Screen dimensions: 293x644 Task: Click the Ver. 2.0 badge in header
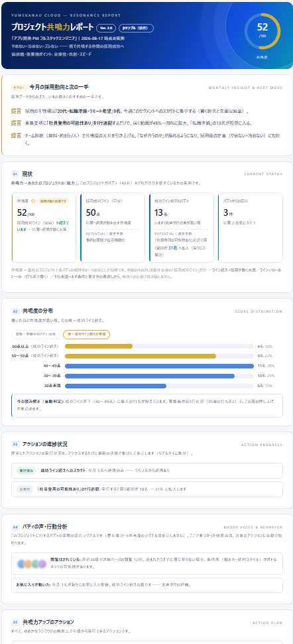[106, 28]
